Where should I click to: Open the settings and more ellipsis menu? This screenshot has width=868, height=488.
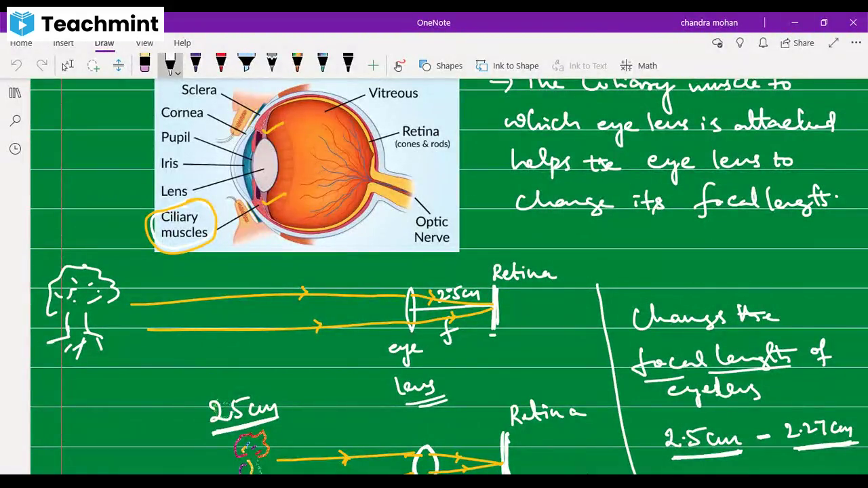(856, 43)
